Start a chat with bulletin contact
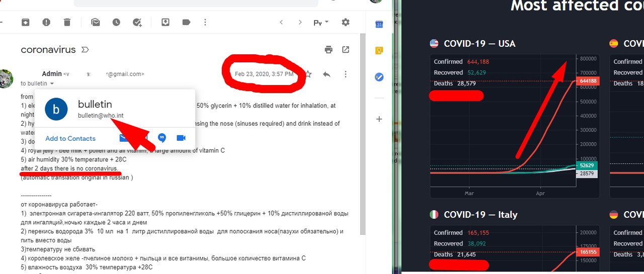This screenshot has width=644, height=274. point(162,138)
